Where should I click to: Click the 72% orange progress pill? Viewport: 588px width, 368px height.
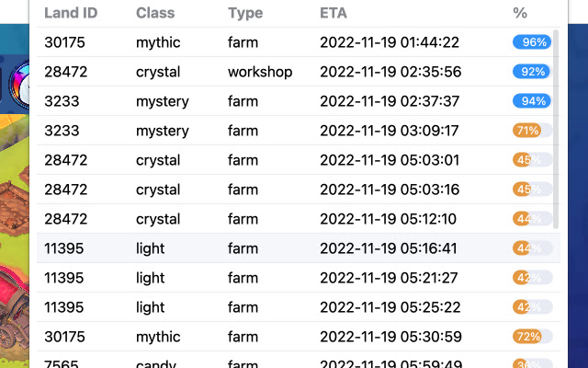coord(532,337)
